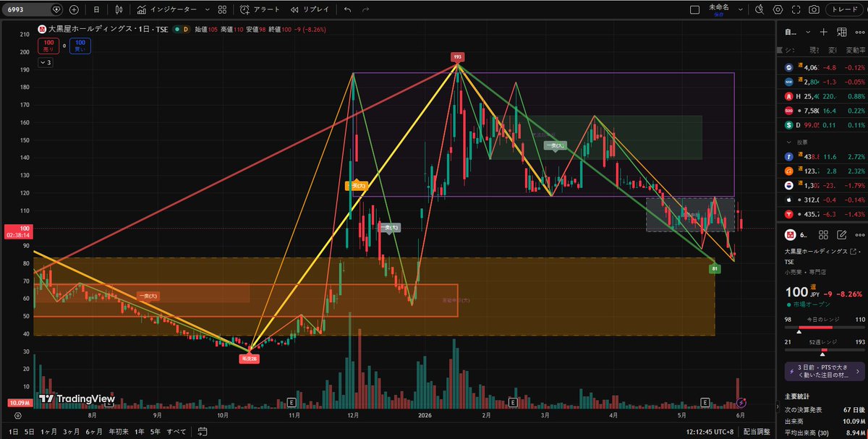Select the 1ヶ月 time range
The image size is (868, 439).
pos(50,432)
